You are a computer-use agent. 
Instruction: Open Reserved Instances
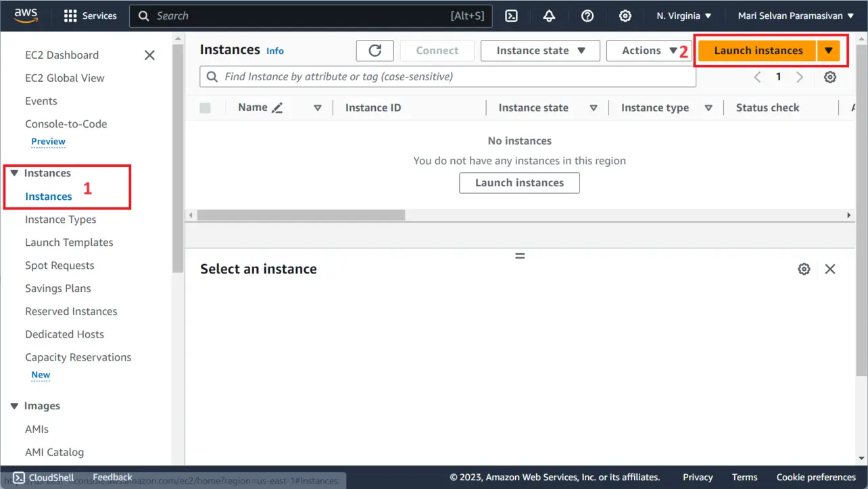click(x=71, y=311)
